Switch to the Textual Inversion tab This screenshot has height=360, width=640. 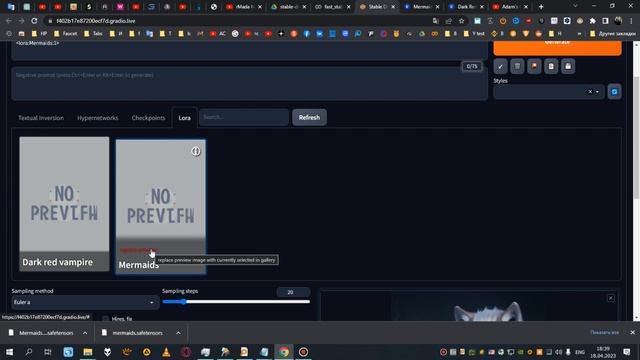pyautogui.click(x=41, y=118)
